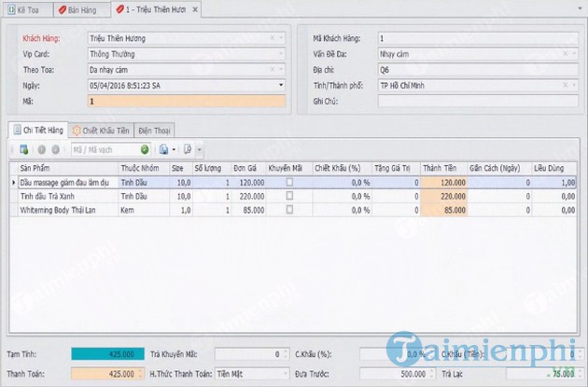Click the green confirm icon beside barcode field
Image resolution: width=588 pixels, height=387 pixels.
(x=145, y=149)
